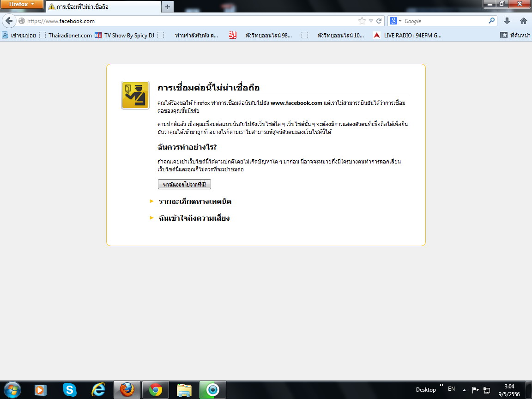This screenshot has height=399, width=532.
Task: Open the Downloads arrow button
Action: [507, 21]
